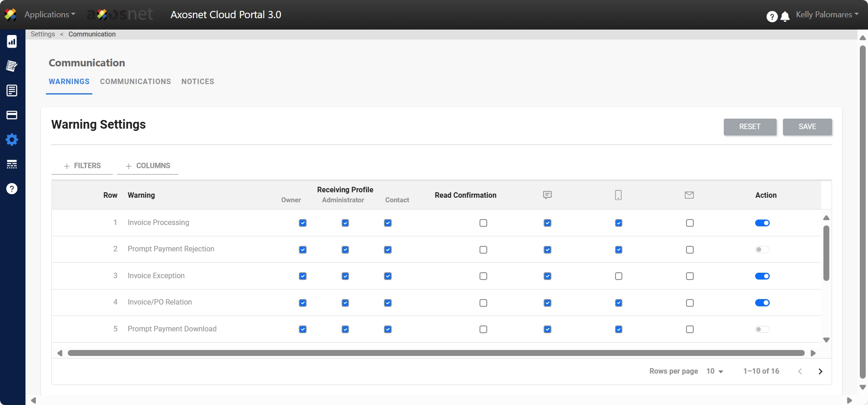This screenshot has width=868, height=405.
Task: Switch to the Communications tab
Action: (x=135, y=82)
